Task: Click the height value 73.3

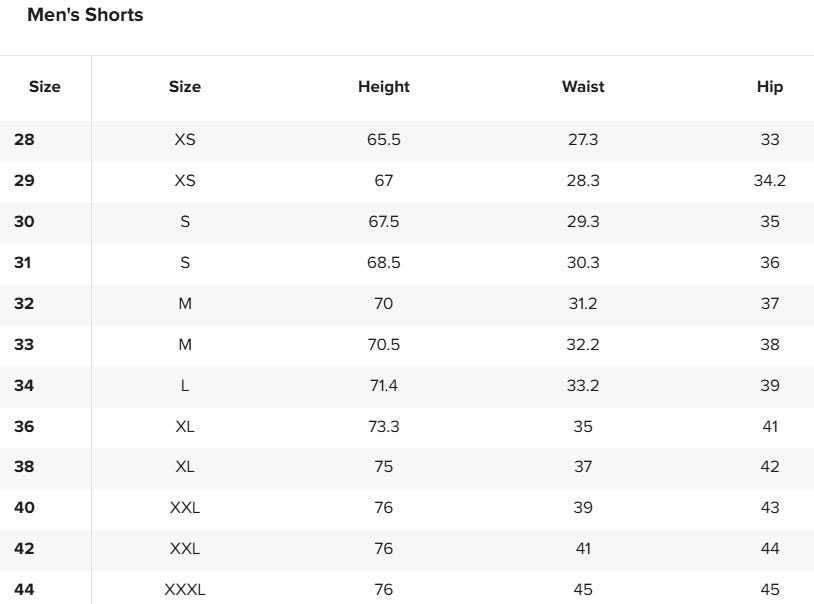Action: click(383, 427)
